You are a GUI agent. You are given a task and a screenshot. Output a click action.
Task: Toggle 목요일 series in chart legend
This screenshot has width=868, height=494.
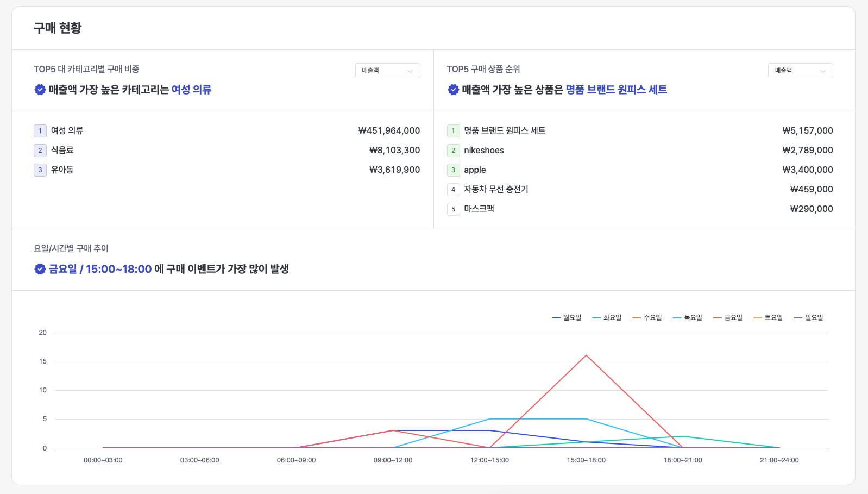(688, 317)
